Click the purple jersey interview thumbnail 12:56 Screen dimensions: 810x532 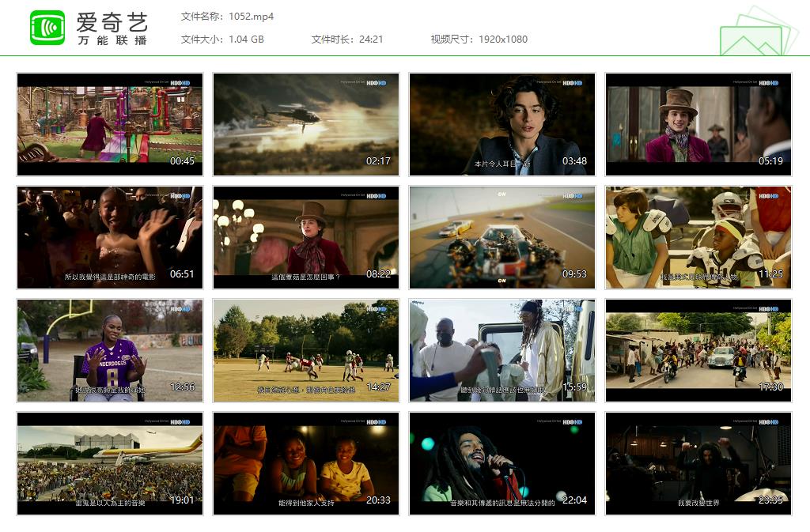pos(110,350)
